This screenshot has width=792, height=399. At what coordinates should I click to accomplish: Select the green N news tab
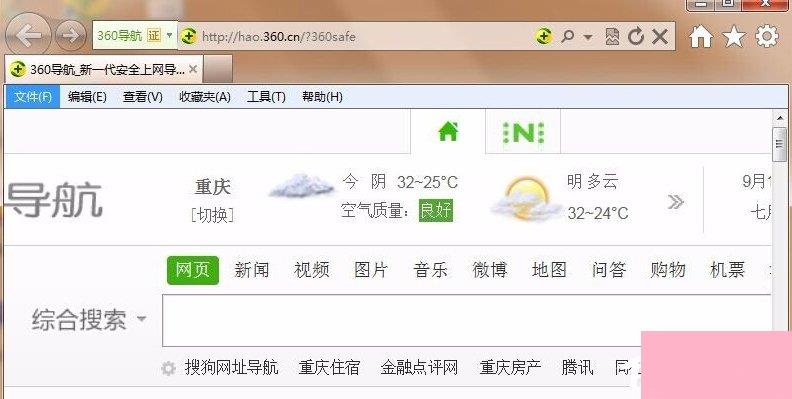tap(523, 132)
